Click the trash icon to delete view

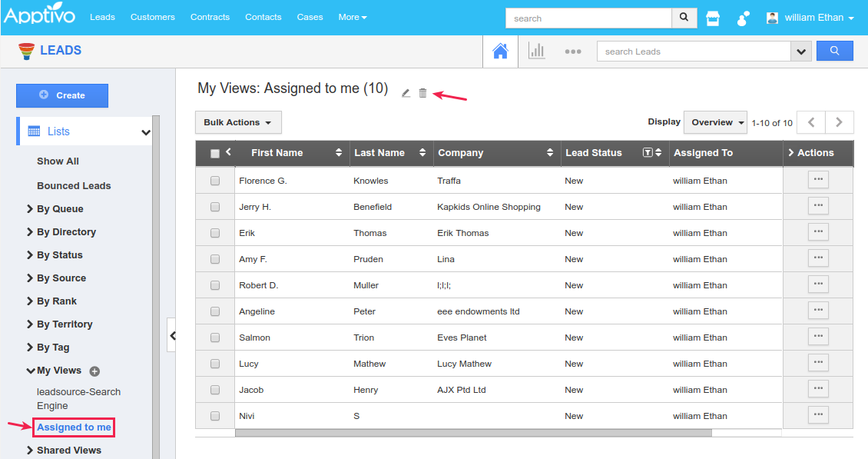tap(422, 93)
